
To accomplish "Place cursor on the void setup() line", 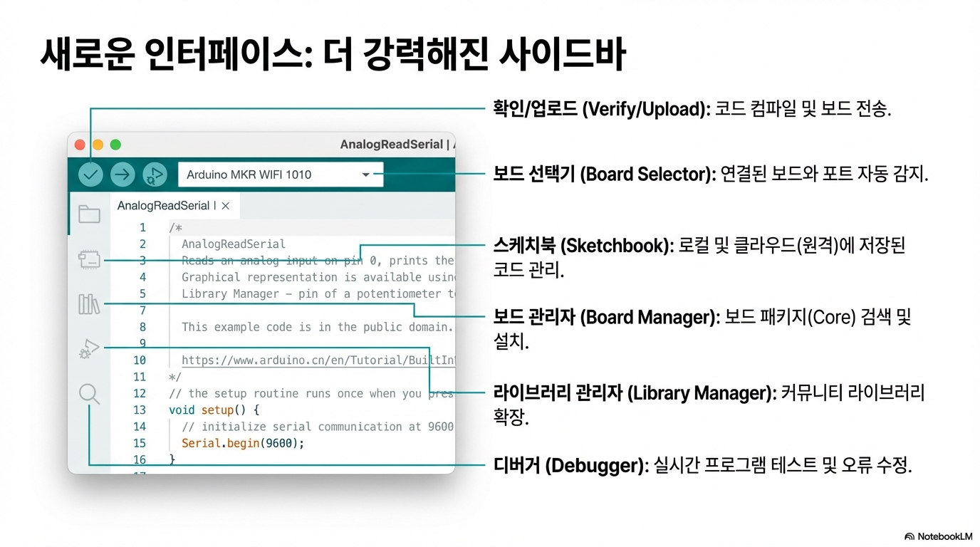I will click(214, 410).
